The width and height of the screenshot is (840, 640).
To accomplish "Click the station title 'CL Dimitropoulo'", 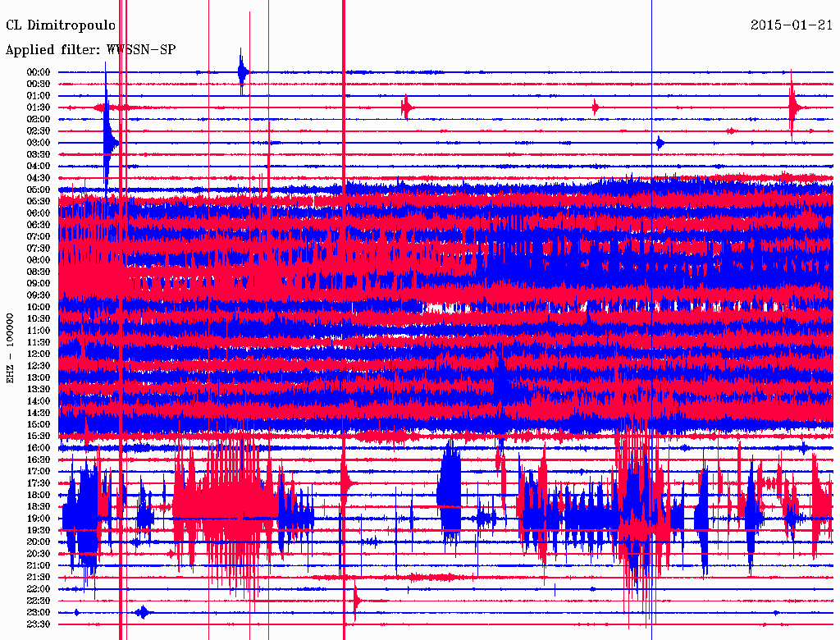I will tap(61, 25).
